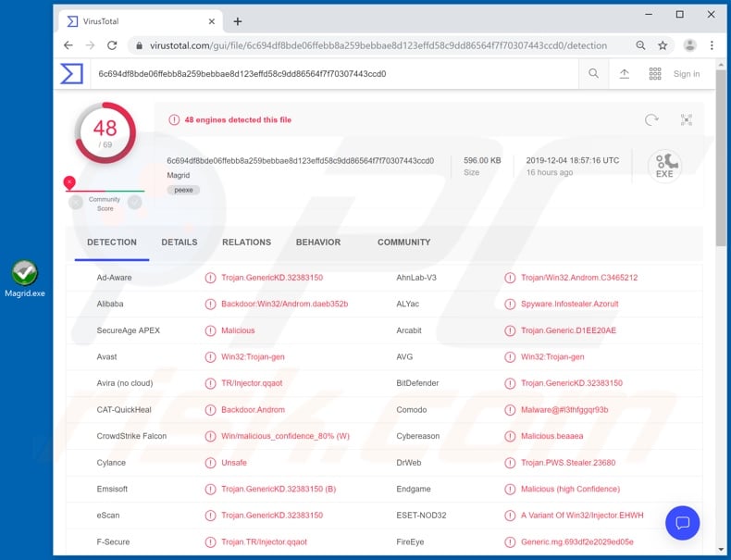Image resolution: width=731 pixels, height=560 pixels.
Task: Click the Malware@#l3thfggqr93b Comodo result
Action: click(x=564, y=410)
